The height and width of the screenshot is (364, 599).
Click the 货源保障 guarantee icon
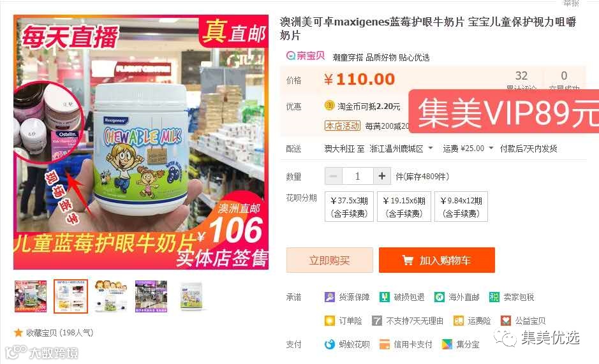(x=329, y=297)
